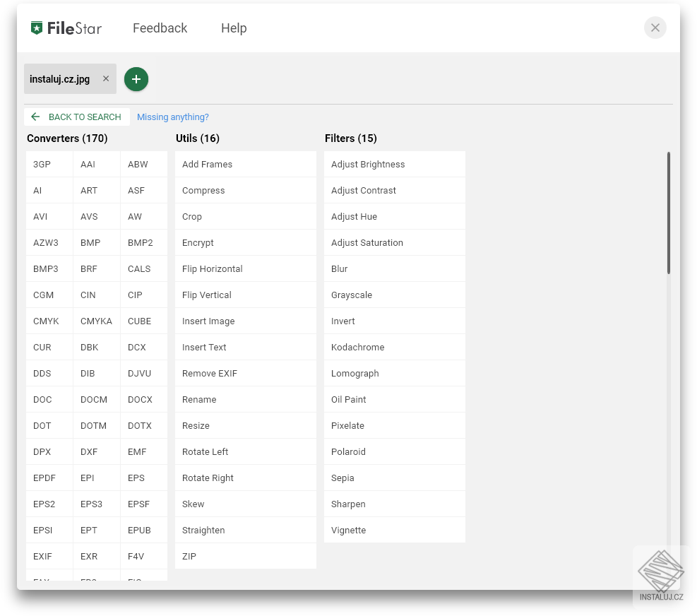697x616 pixels.
Task: Remove the instaluj.cz.jpg file tab
Action: point(106,78)
